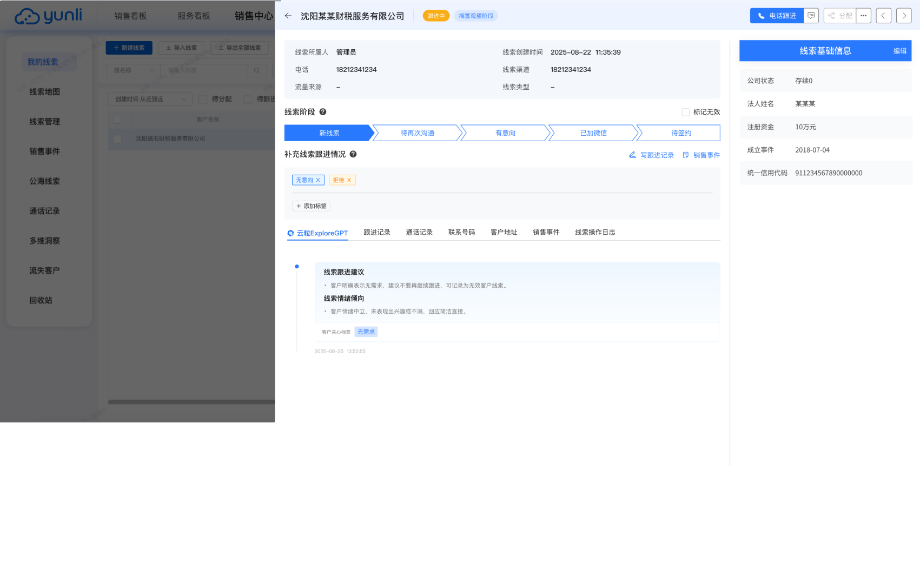Select the 沈阳诚石财税 row checkbox
Viewport: 920px width, 588px height.
(x=117, y=138)
